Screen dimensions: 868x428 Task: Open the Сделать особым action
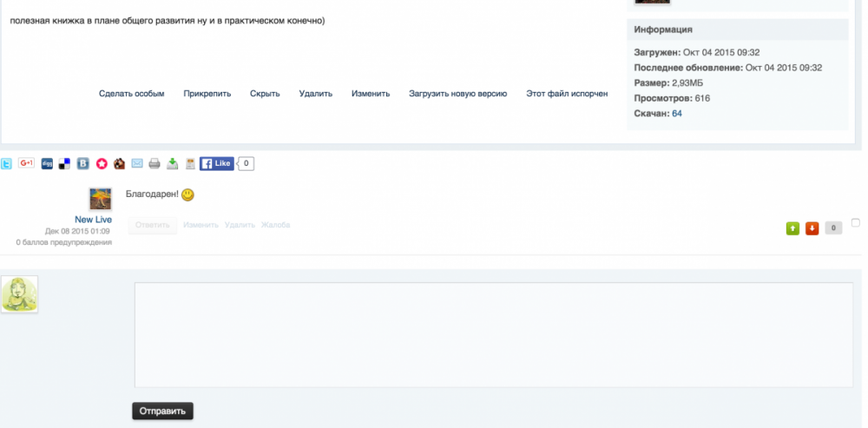tap(132, 94)
